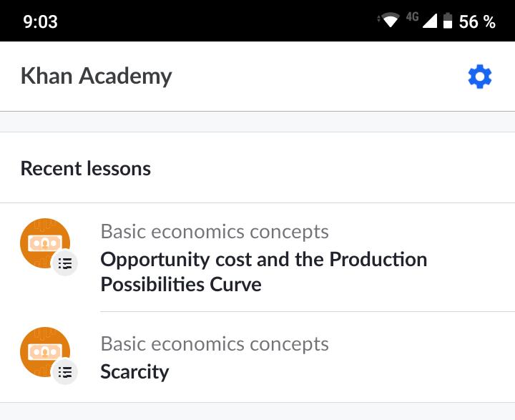Tap the cellular signal strength icon
515x420 pixels.
pyautogui.click(x=430, y=21)
